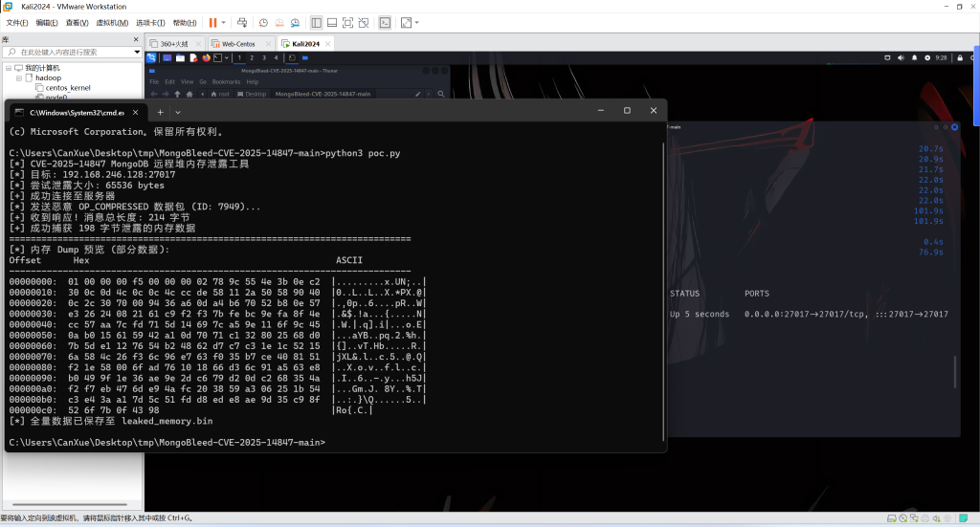Open the VMware console view icon
Screen dimensions: 980x527
(385, 22)
